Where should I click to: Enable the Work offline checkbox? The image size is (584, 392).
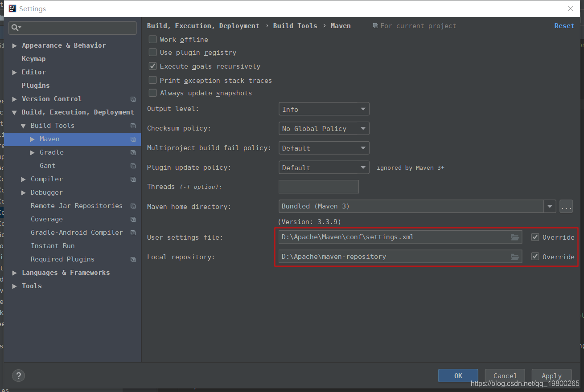pos(152,39)
